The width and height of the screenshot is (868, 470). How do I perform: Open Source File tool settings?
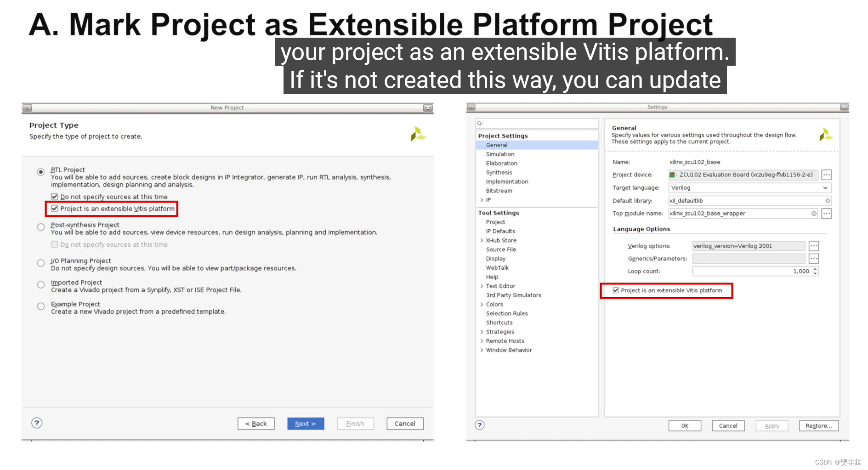pyautogui.click(x=501, y=249)
